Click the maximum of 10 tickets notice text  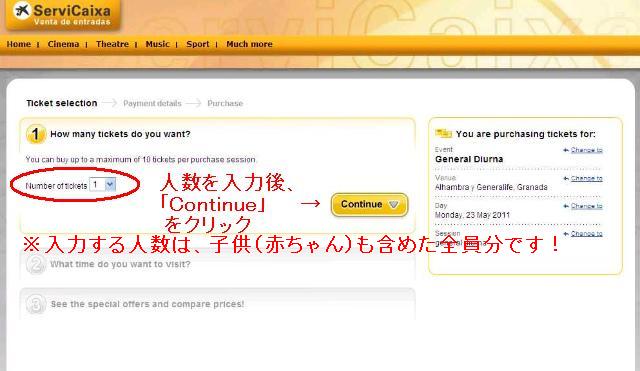coord(141,160)
